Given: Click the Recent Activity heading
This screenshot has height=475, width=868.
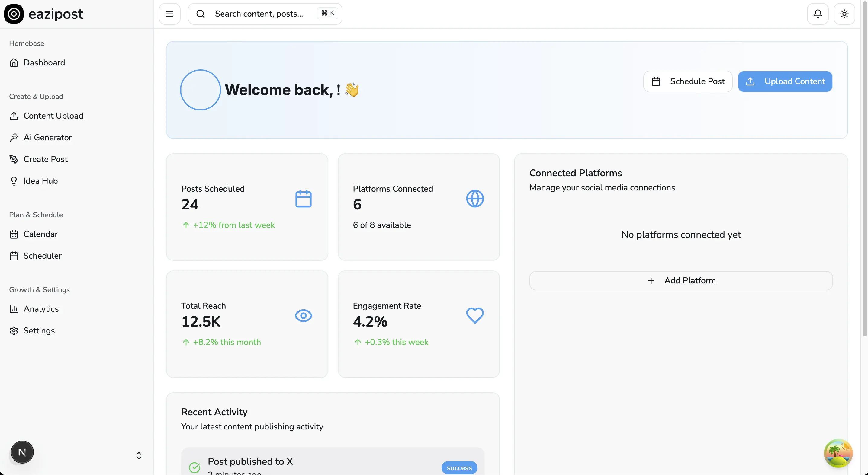Looking at the screenshot, I should tap(214, 412).
